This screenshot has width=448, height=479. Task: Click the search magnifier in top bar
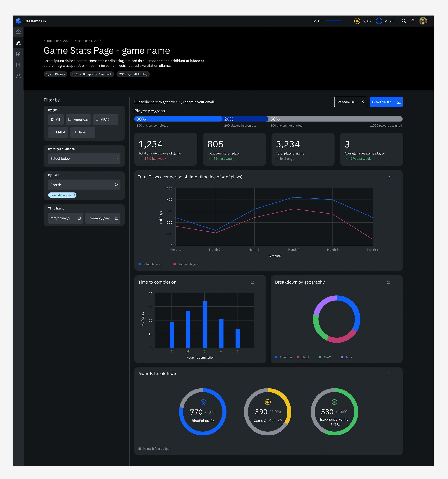(404, 21)
